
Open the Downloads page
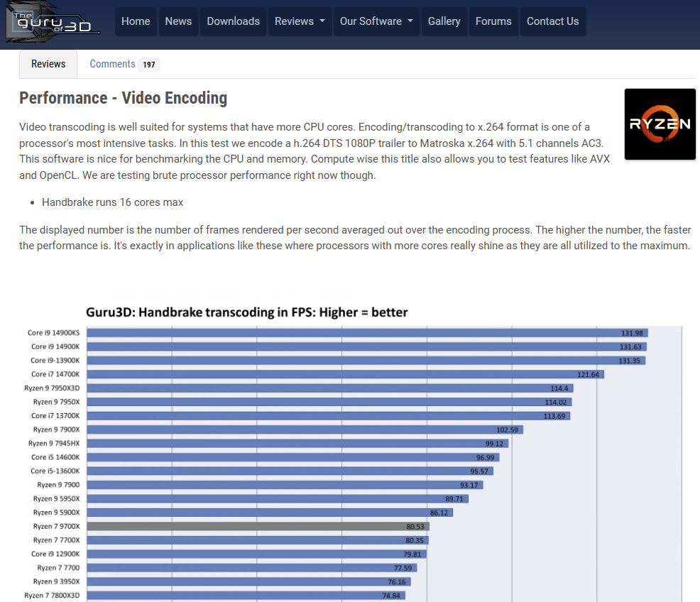point(233,21)
